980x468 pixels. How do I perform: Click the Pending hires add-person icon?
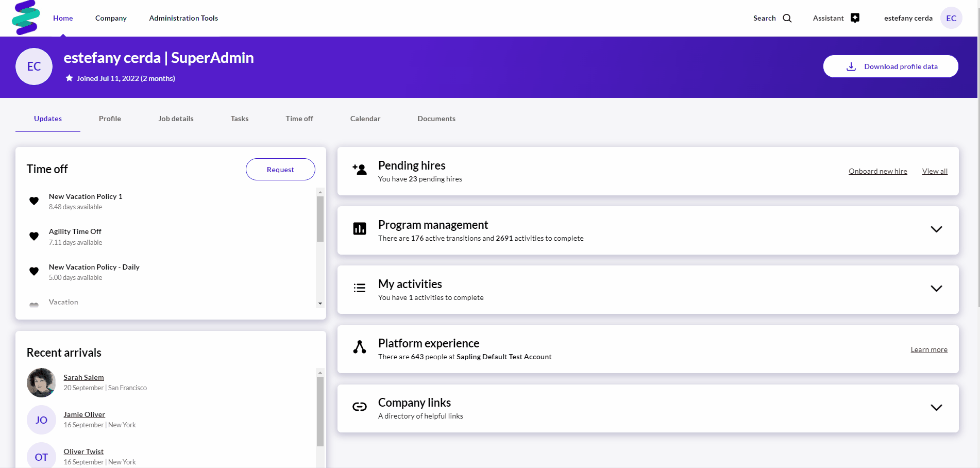(x=359, y=170)
